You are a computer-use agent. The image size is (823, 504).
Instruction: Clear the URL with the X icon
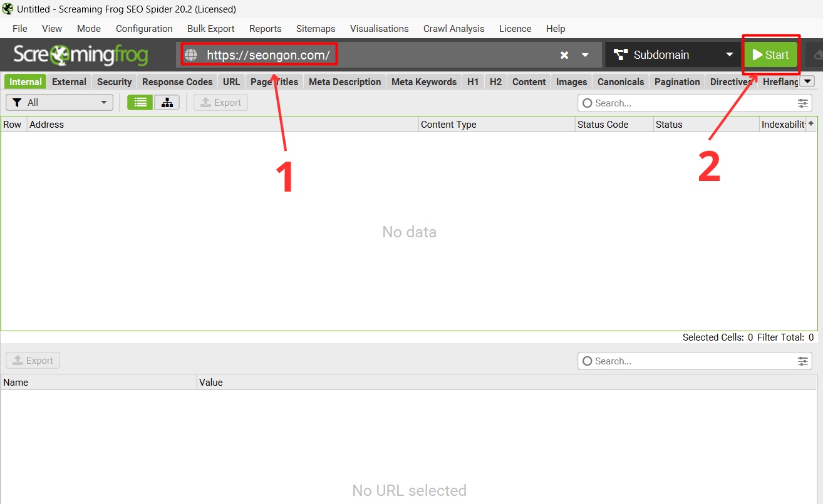[x=564, y=55]
